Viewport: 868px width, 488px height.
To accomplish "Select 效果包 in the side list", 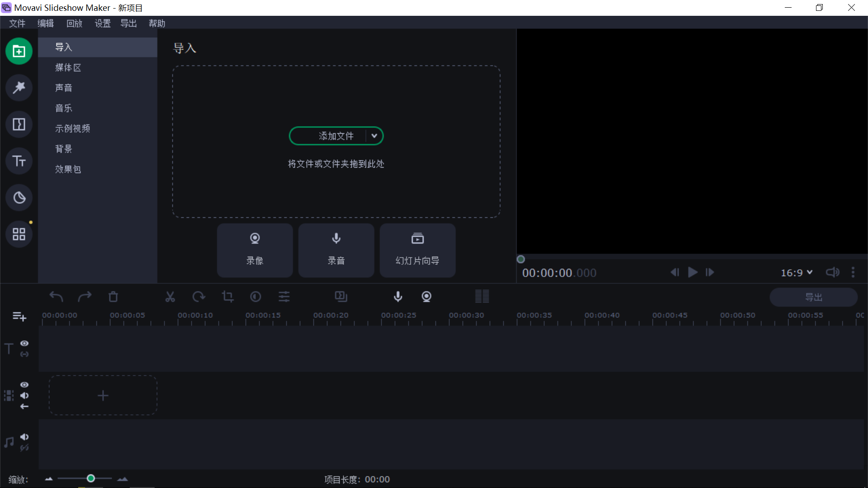I will (x=98, y=169).
